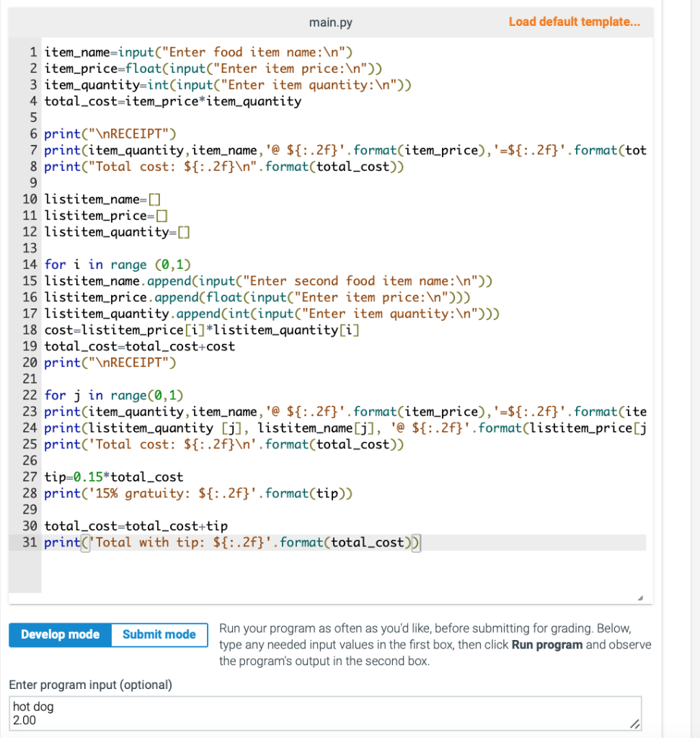Click line 2 item_price float input
Screen dimensions: 700x738
click(213, 68)
